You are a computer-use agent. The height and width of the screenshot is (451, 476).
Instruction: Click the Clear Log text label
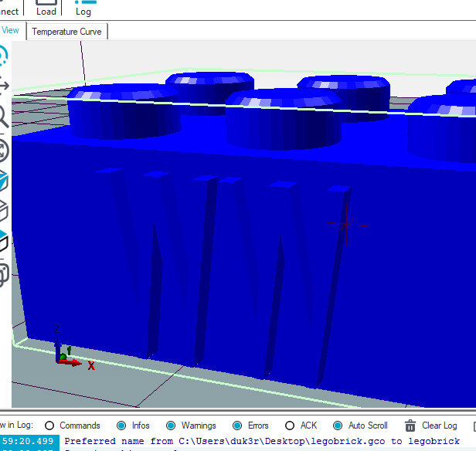[439, 426]
